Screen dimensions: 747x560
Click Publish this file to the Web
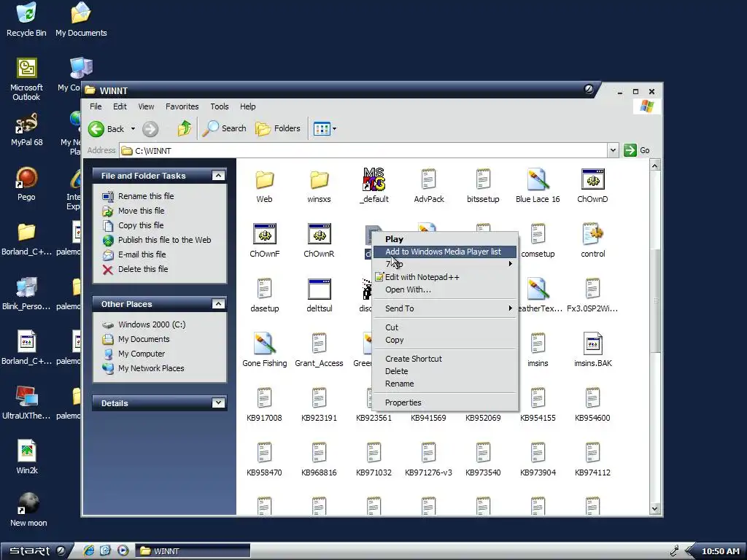point(164,240)
